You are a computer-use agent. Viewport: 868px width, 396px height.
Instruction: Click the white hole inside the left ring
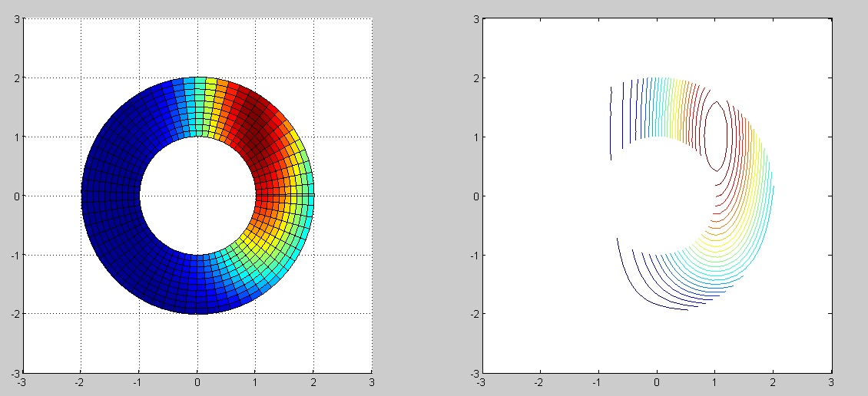point(197,196)
